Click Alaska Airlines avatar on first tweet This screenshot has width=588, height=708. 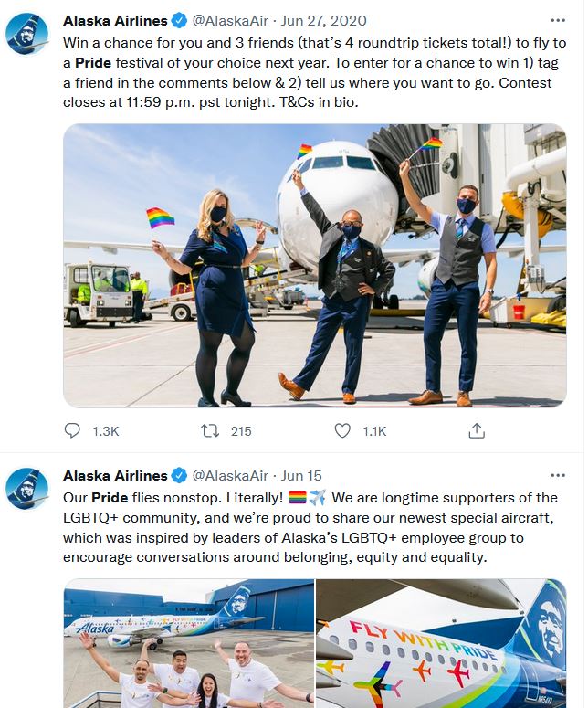27,34
